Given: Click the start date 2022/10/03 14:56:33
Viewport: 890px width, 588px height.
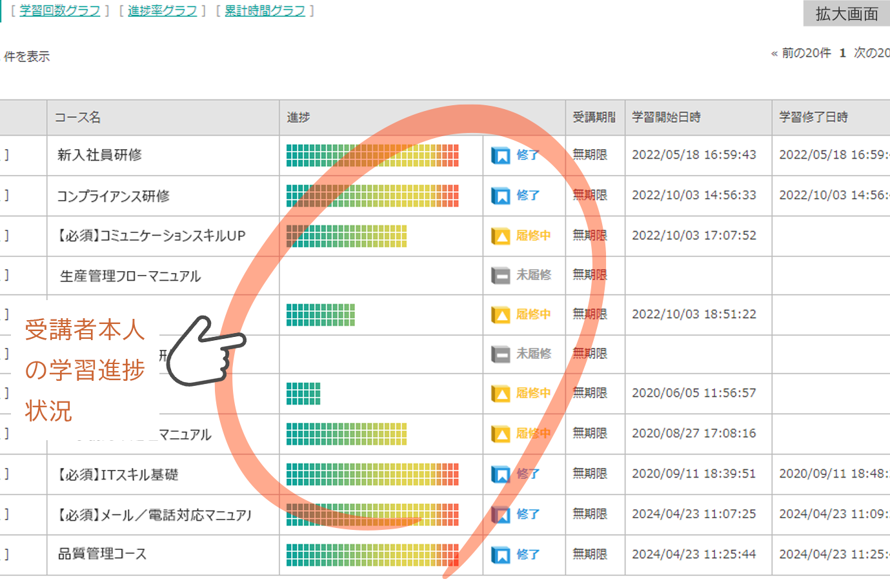Looking at the screenshot, I should [694, 195].
